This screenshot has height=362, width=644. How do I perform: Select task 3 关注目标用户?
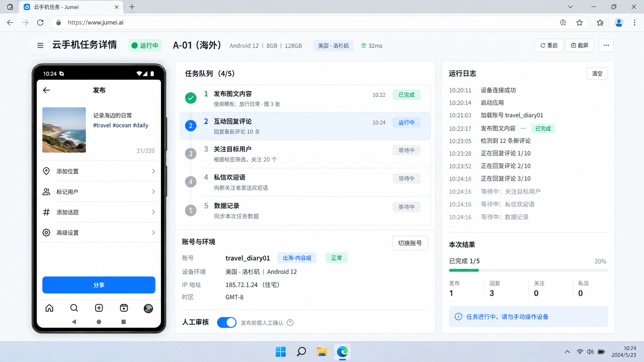tap(305, 154)
